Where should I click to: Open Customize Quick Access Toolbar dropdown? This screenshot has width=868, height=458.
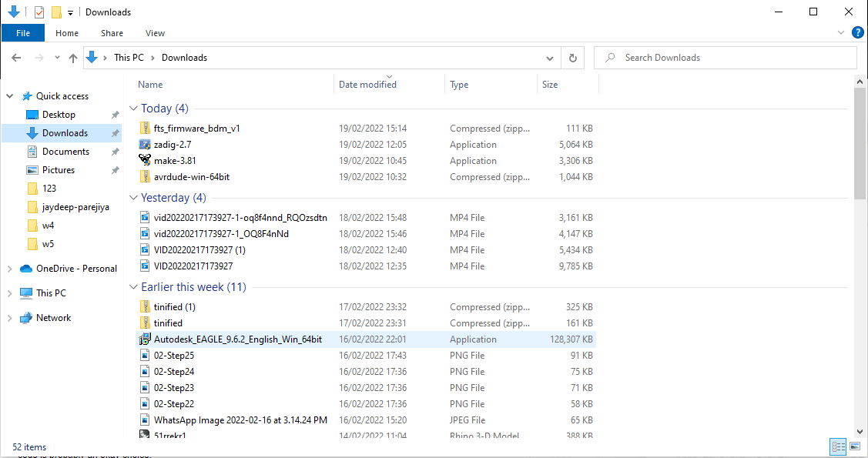[70, 12]
